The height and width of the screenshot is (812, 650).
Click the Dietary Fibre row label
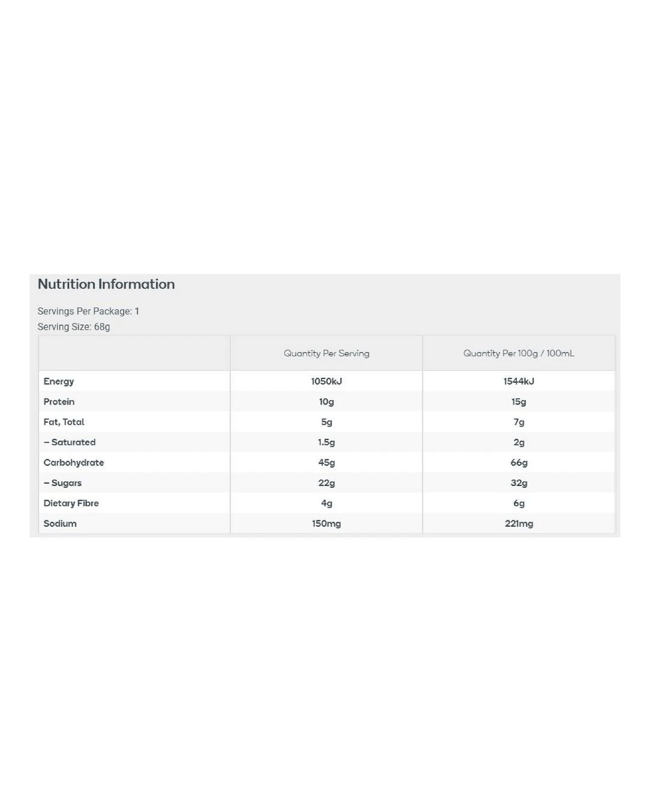(71, 503)
